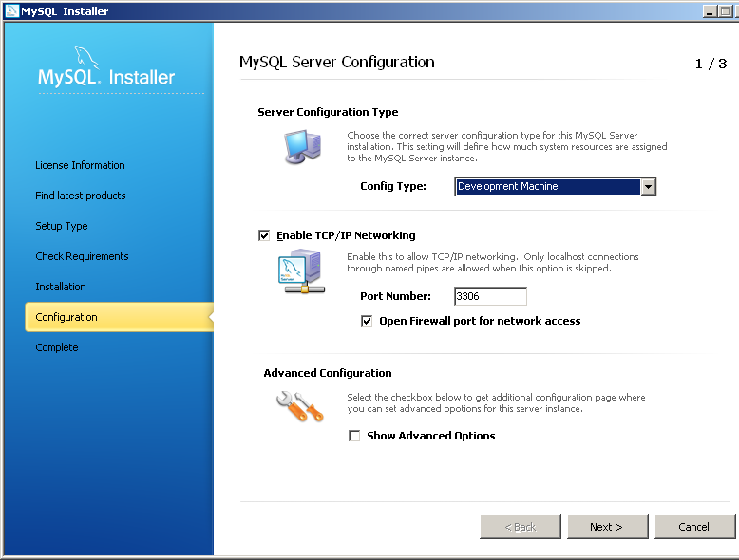This screenshot has width=739, height=560.
Task: Click the Server Configuration Type heading
Action: pyautogui.click(x=328, y=112)
